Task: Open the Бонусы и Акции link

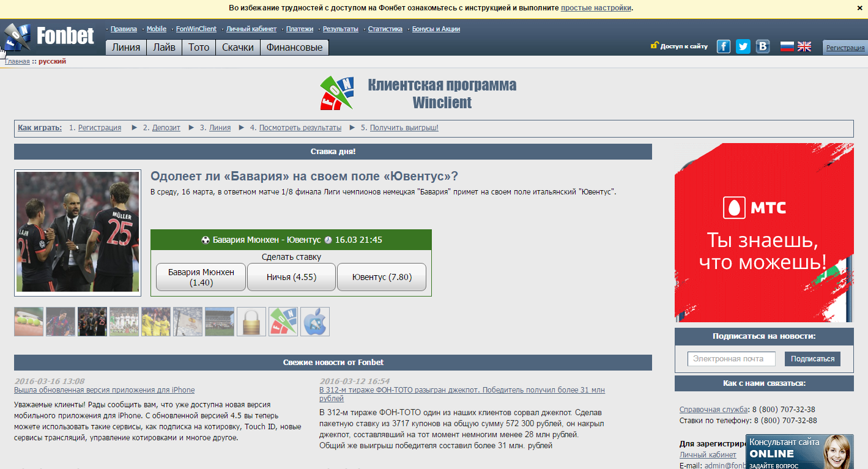Action: coord(436,29)
